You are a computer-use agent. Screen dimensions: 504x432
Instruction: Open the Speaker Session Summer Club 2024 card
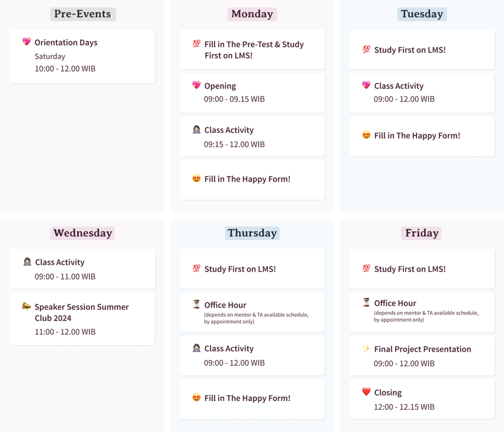pyautogui.click(x=83, y=319)
